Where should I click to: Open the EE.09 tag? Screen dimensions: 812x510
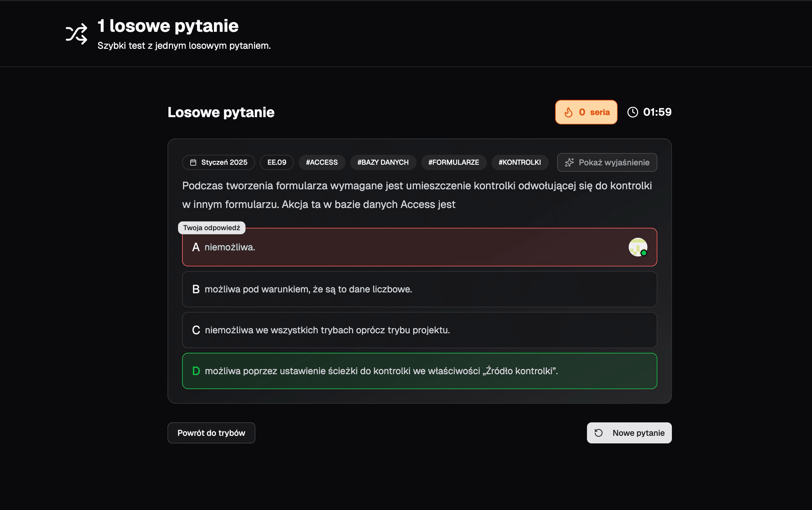[x=277, y=163]
